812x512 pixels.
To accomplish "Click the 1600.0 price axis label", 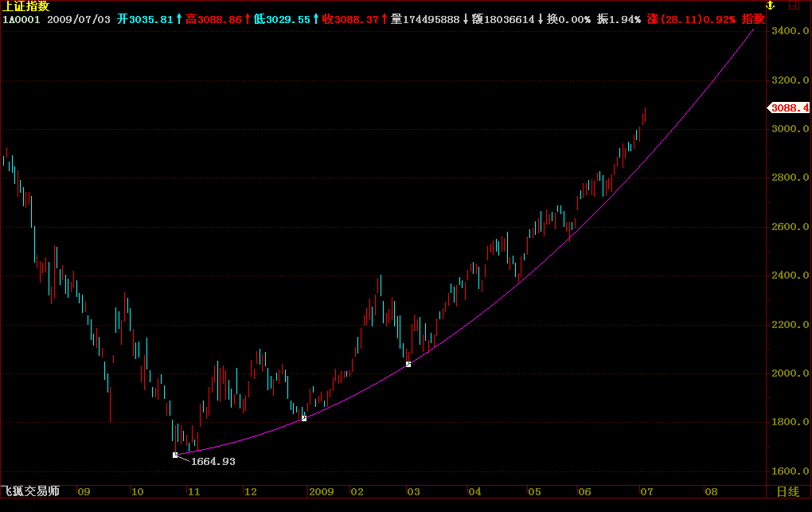I will 790,471.
